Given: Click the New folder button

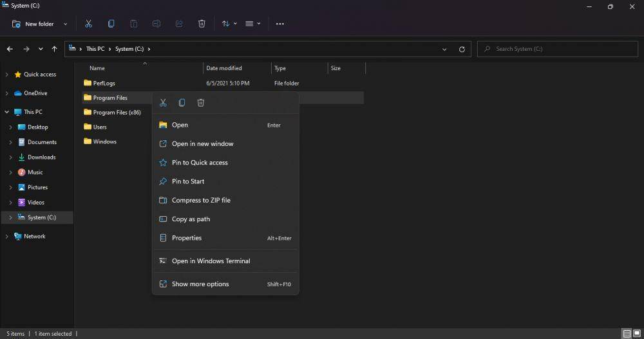Looking at the screenshot, I should point(33,24).
